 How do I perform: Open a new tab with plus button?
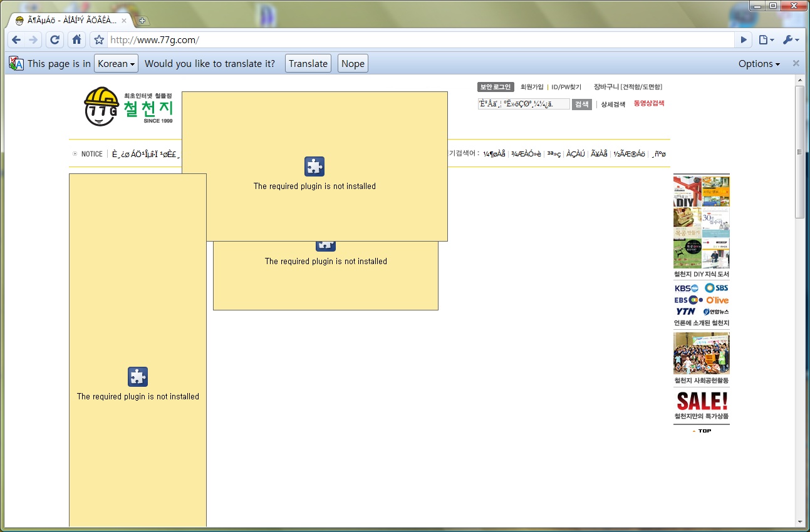[142, 21]
